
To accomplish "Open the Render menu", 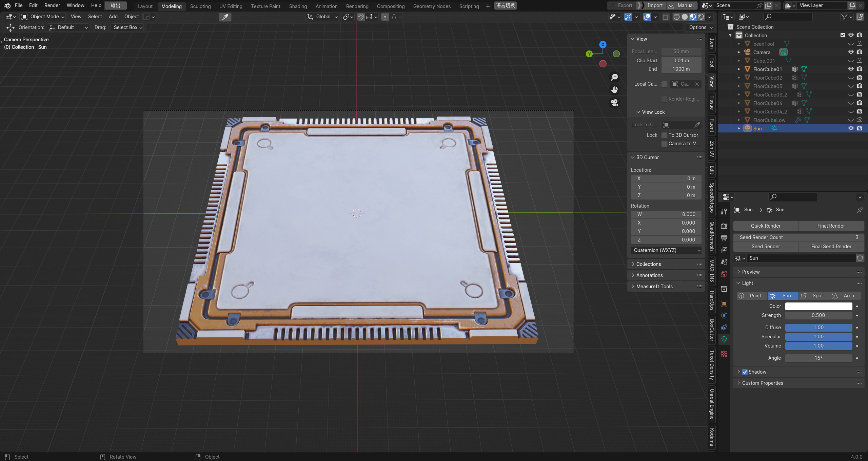I will (x=52, y=5).
